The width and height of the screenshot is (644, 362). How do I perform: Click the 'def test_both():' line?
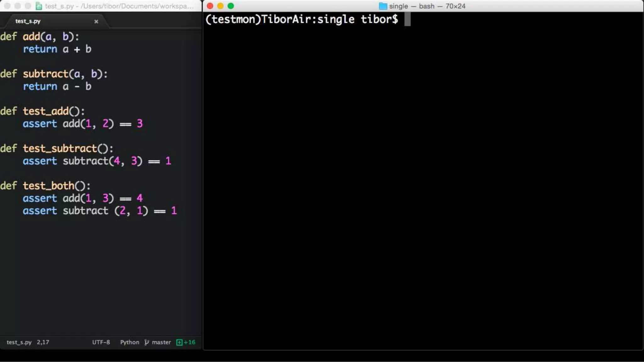(45, 186)
